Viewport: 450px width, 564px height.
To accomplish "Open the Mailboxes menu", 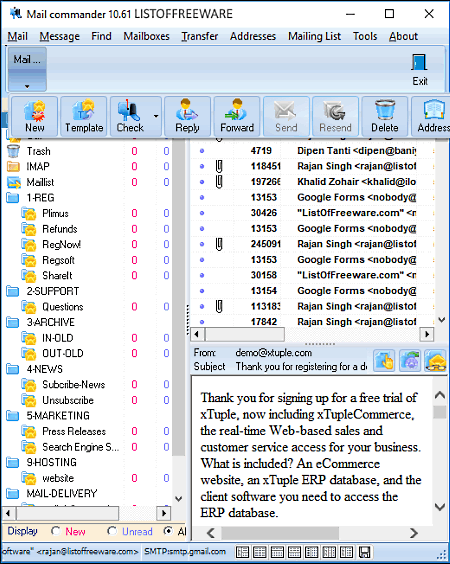I will coord(146,36).
